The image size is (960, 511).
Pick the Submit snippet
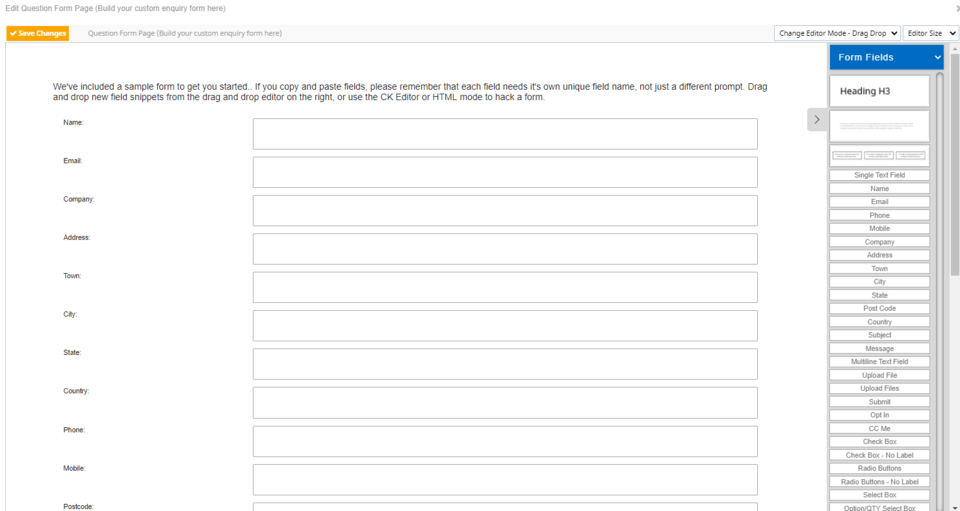click(880, 401)
